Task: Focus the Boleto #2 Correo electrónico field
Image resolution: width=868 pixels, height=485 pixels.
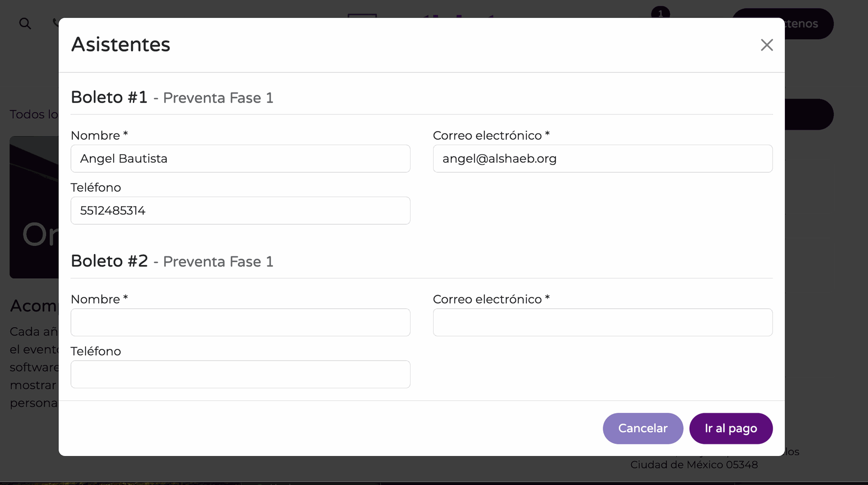Action: click(603, 322)
